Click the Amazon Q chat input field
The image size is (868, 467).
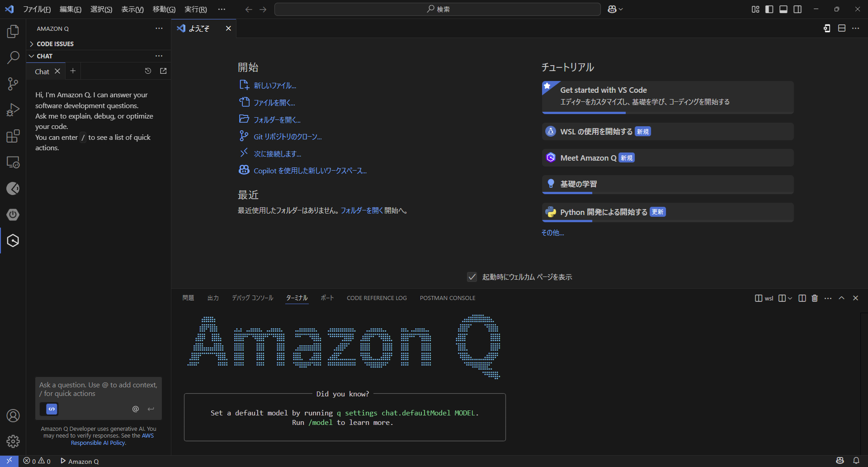pos(98,389)
